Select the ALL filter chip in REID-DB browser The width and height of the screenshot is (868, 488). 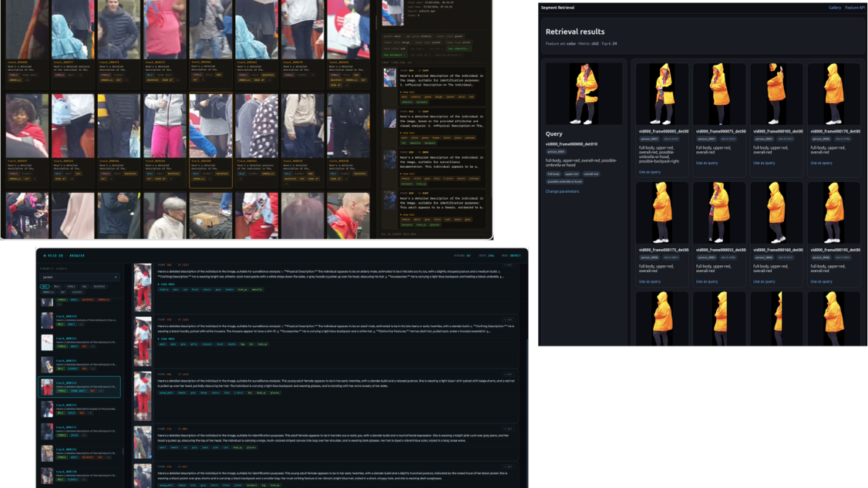pyautogui.click(x=45, y=286)
